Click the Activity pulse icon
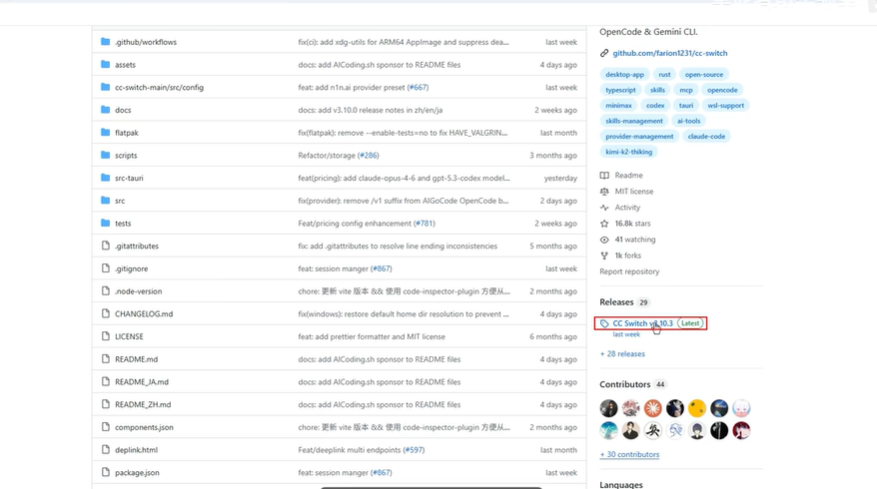Image resolution: width=877 pixels, height=489 pixels. click(x=604, y=208)
